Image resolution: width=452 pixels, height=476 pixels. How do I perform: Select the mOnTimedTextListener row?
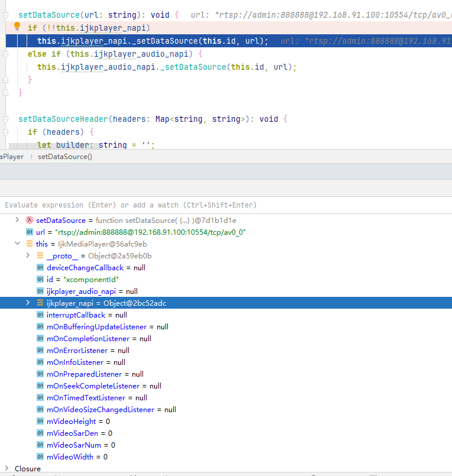[226, 398]
